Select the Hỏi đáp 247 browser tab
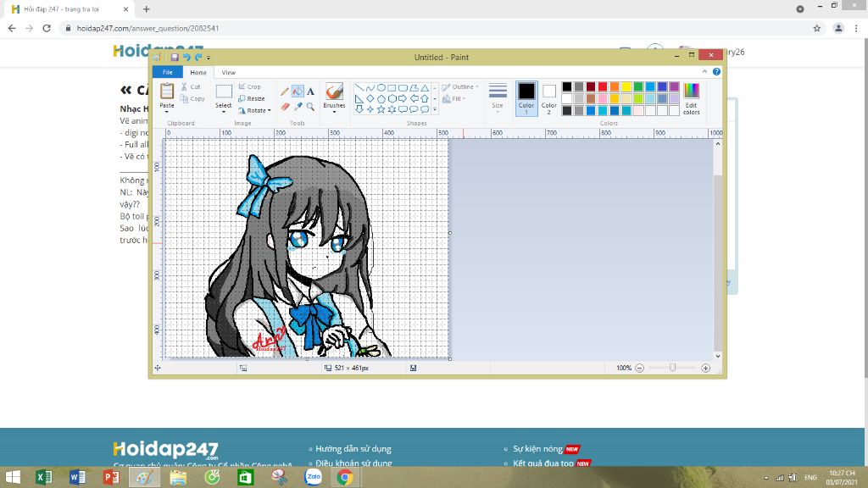This screenshot has height=488, width=868. [x=70, y=9]
